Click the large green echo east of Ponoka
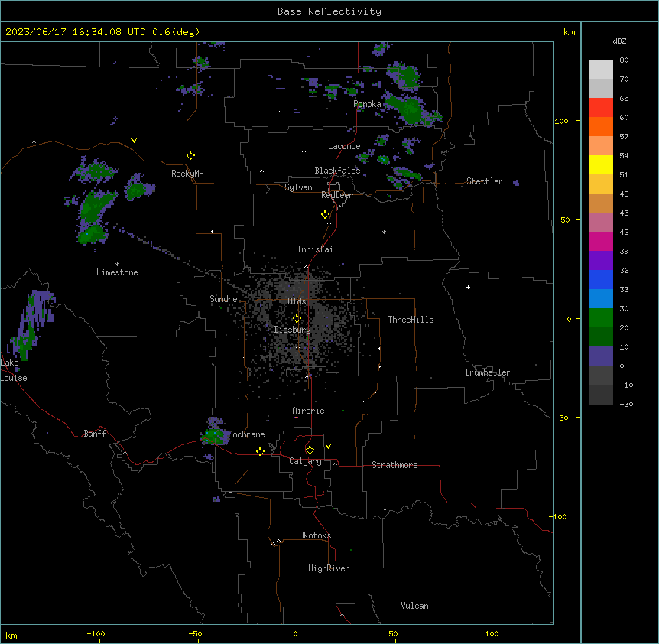Screen dimensions: 659x644 [x=411, y=109]
